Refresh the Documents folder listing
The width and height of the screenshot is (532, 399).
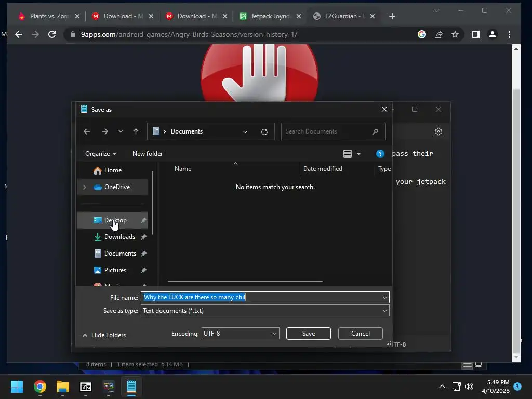click(264, 131)
